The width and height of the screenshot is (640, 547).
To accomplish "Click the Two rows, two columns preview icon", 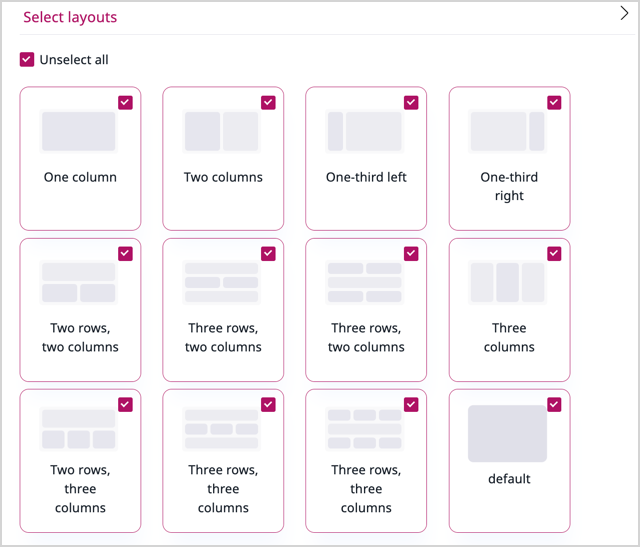I will [79, 282].
